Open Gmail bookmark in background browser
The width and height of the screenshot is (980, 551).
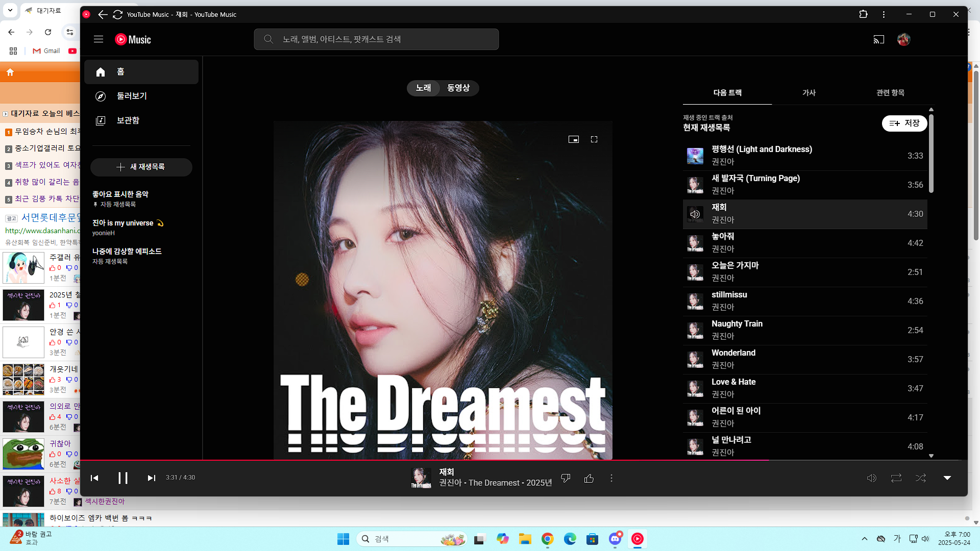point(46,51)
